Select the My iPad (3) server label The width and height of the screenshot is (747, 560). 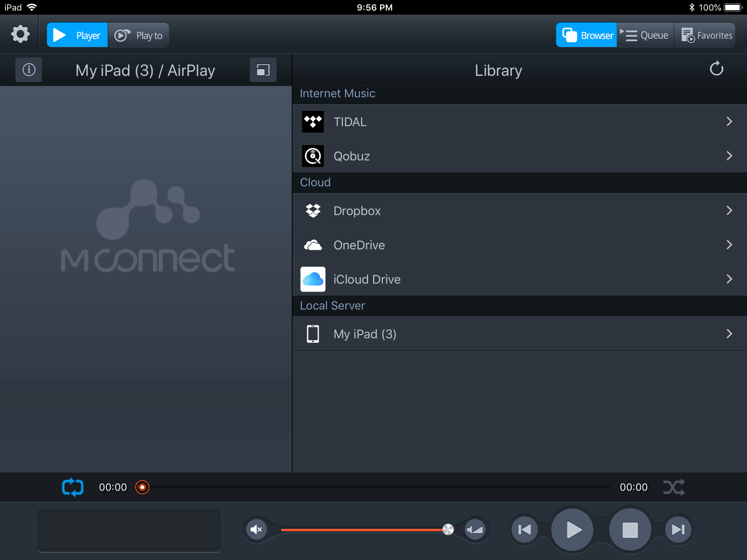[x=365, y=334]
